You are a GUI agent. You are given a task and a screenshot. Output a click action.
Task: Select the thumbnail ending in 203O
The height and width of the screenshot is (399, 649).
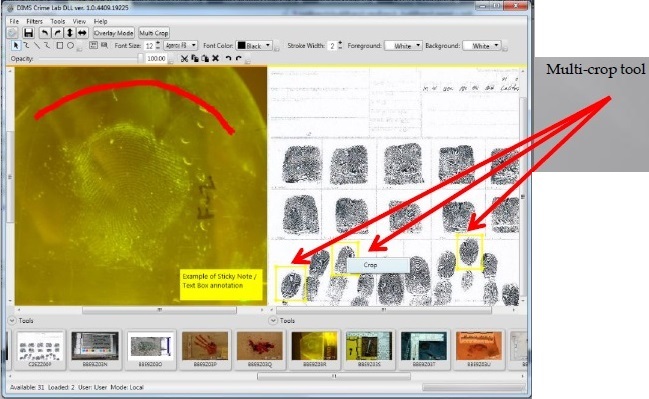coord(150,349)
